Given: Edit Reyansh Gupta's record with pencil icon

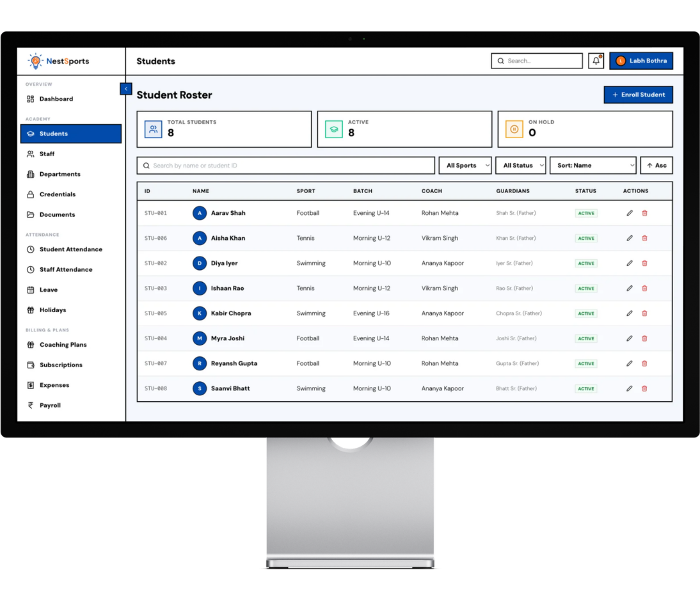Looking at the screenshot, I should coord(630,363).
